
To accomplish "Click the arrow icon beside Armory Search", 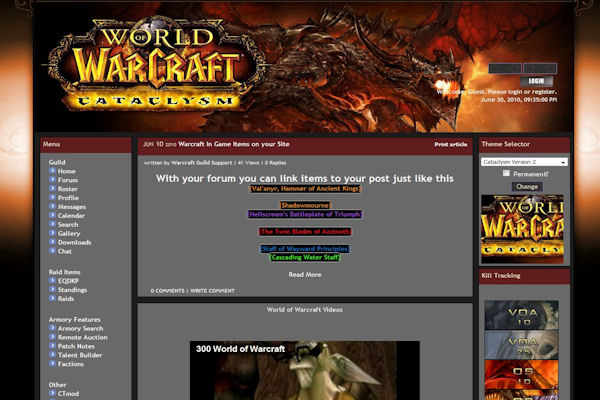I will (52, 328).
